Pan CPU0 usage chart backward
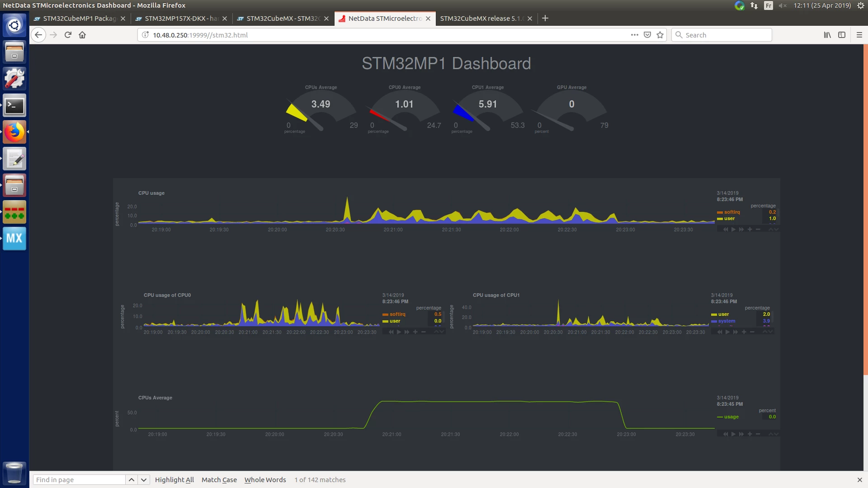Screen dimensions: 868x488 point(391,332)
